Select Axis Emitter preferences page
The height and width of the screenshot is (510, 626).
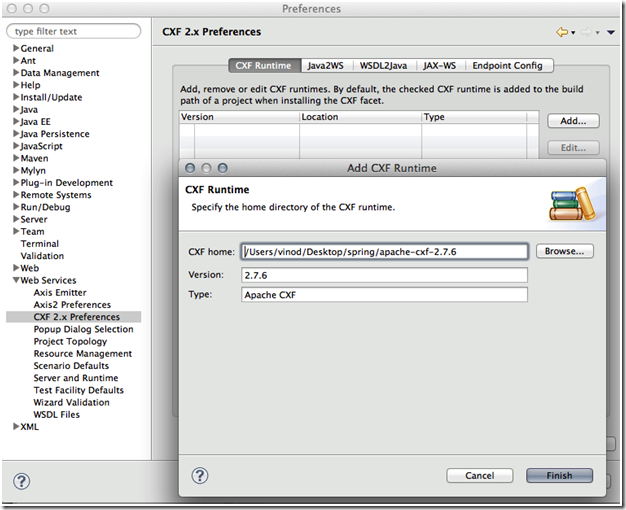pos(60,292)
